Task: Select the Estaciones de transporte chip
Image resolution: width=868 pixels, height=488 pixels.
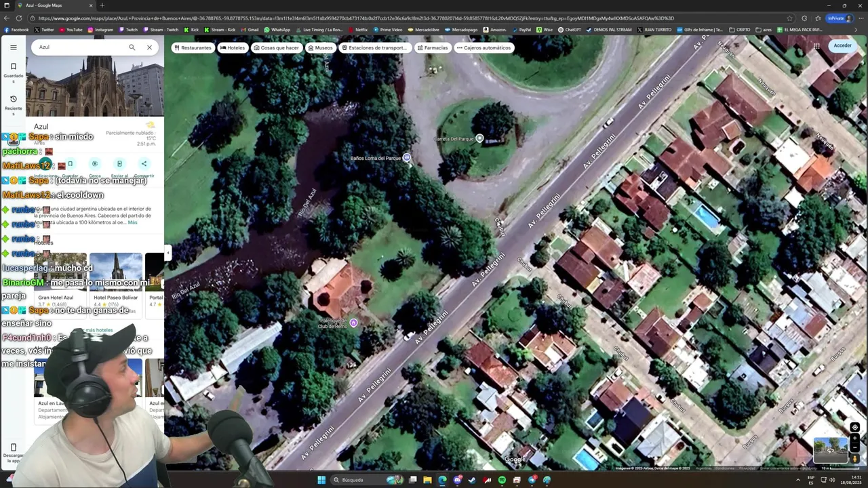Action: click(x=374, y=47)
